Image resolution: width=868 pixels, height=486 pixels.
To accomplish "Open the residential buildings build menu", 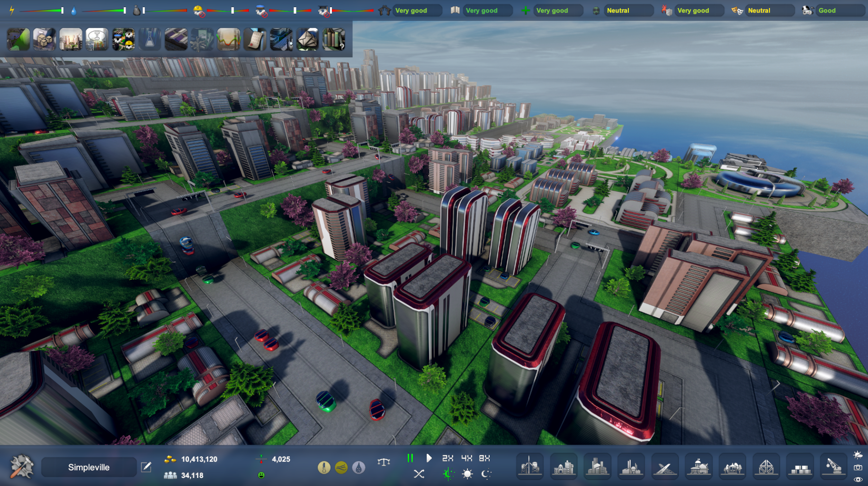I will click(564, 467).
